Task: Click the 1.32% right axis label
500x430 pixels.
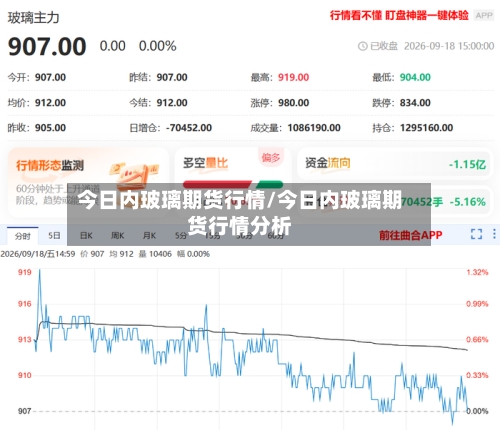Action: 477,272
